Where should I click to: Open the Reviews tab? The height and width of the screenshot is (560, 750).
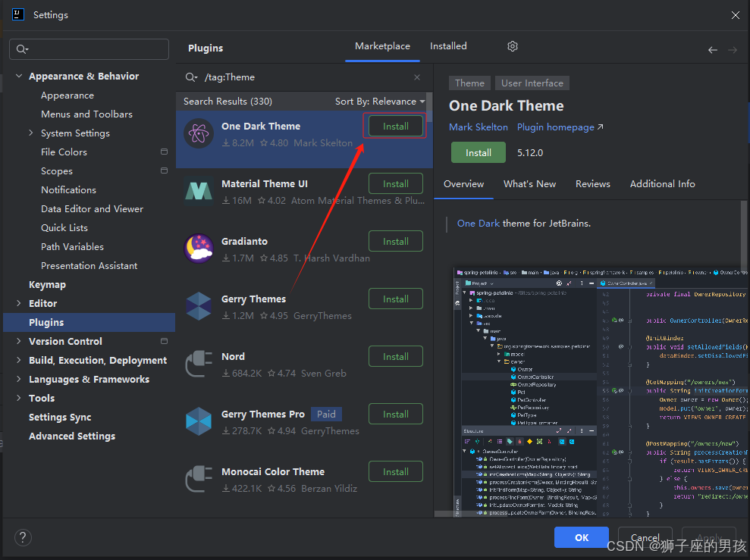[x=592, y=184]
